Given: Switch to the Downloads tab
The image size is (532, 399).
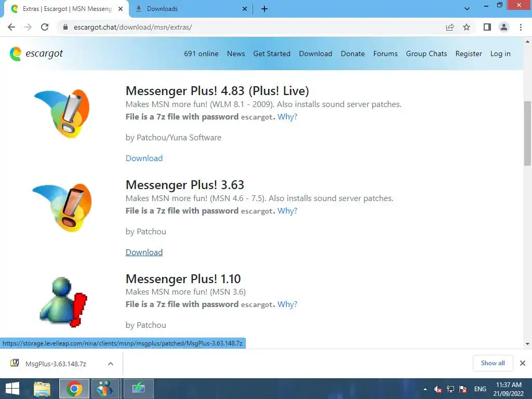Looking at the screenshot, I should (191, 9).
